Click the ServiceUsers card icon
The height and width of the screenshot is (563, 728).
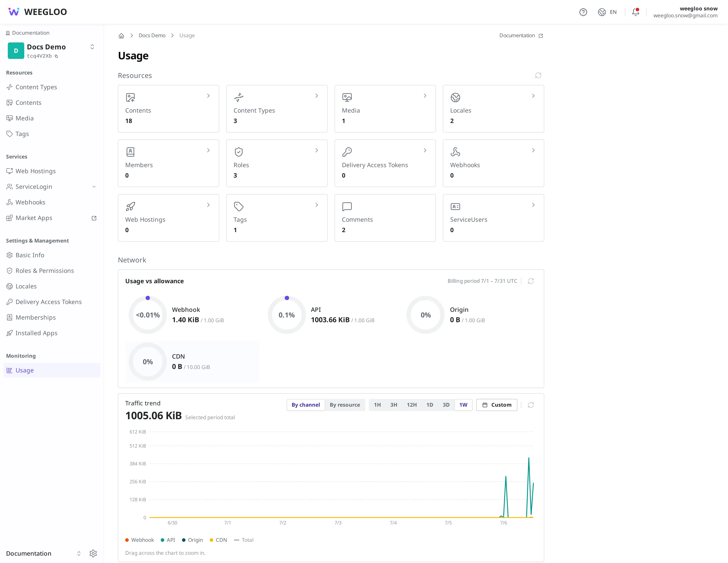[455, 207]
